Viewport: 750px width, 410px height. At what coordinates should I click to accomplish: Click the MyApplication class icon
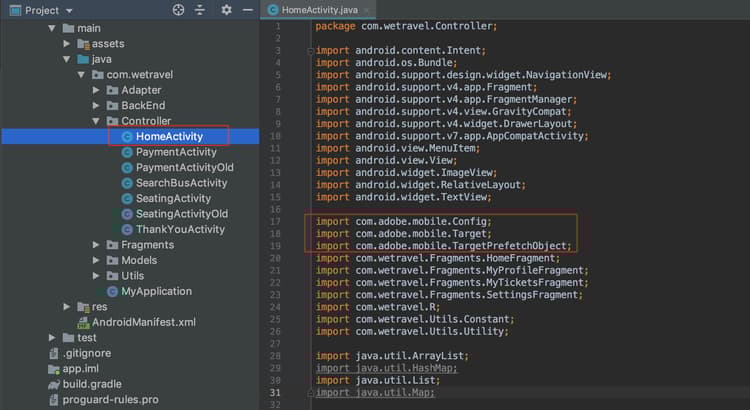pyautogui.click(x=112, y=291)
